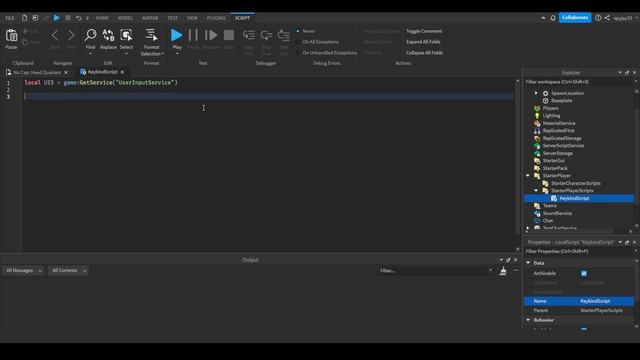640x360 pixels.
Task: Collapse the Behavior properties section
Action: coord(528,320)
